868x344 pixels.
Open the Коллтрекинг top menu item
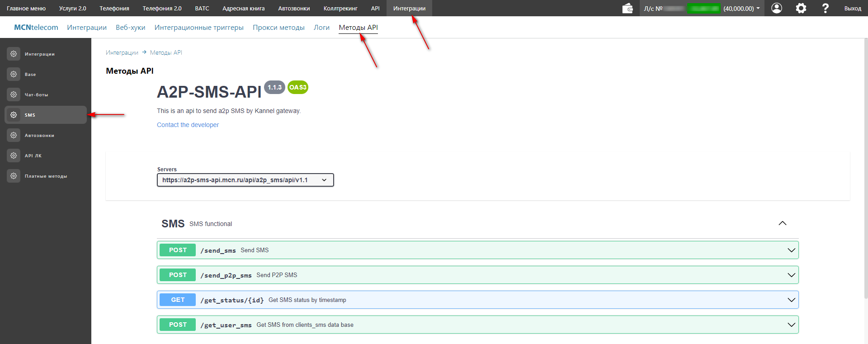(x=340, y=8)
